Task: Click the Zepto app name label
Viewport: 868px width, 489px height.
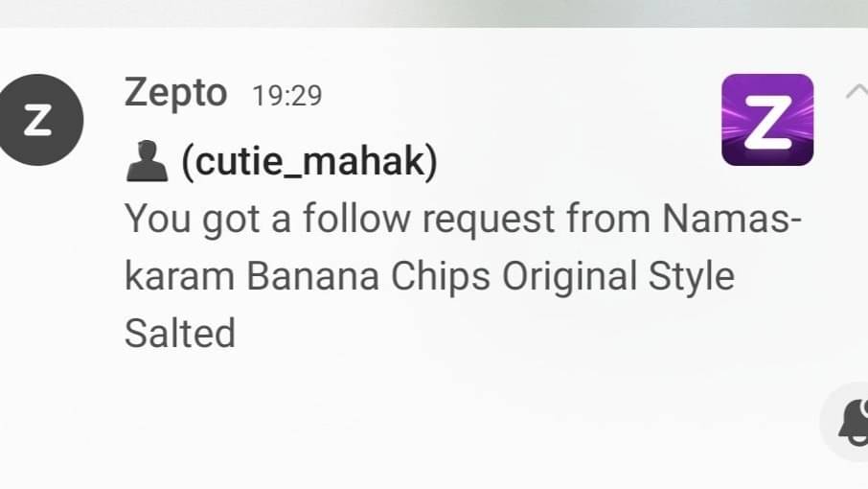Action: click(175, 94)
